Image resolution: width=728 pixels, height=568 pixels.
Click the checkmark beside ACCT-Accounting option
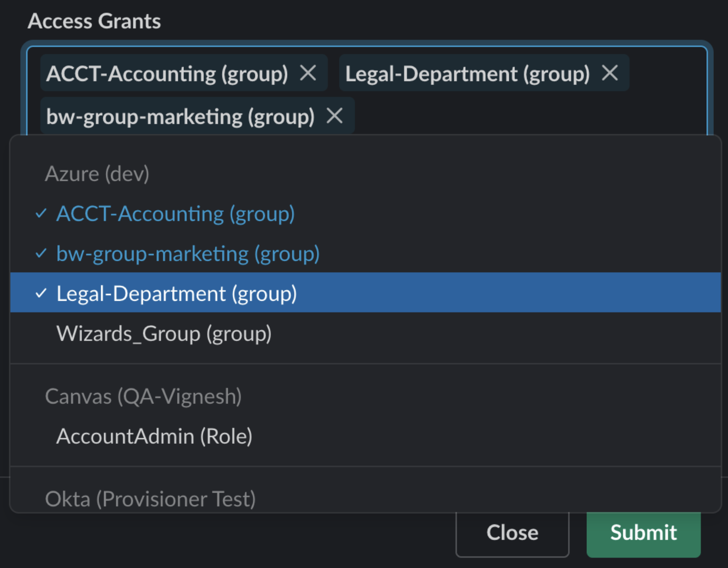[41, 214]
